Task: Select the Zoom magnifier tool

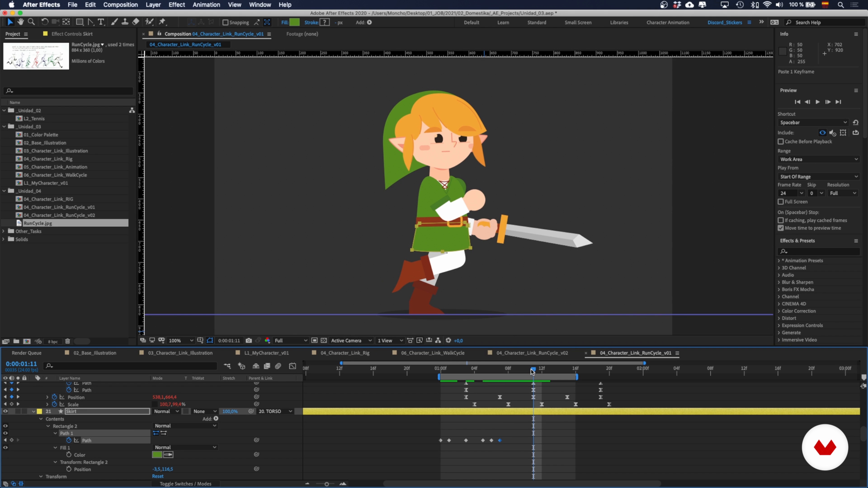Action: pyautogui.click(x=31, y=22)
